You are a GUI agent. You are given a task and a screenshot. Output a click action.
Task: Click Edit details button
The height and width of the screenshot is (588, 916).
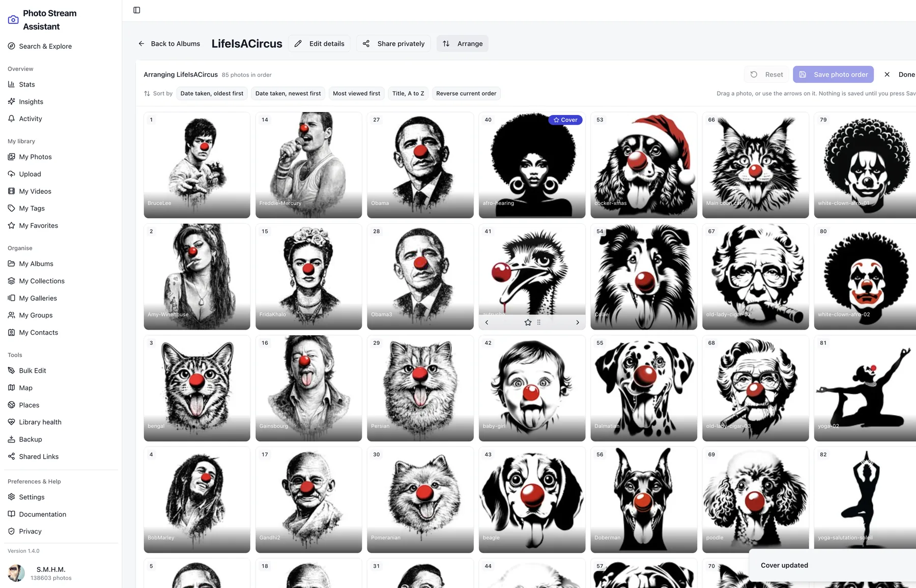click(x=319, y=44)
